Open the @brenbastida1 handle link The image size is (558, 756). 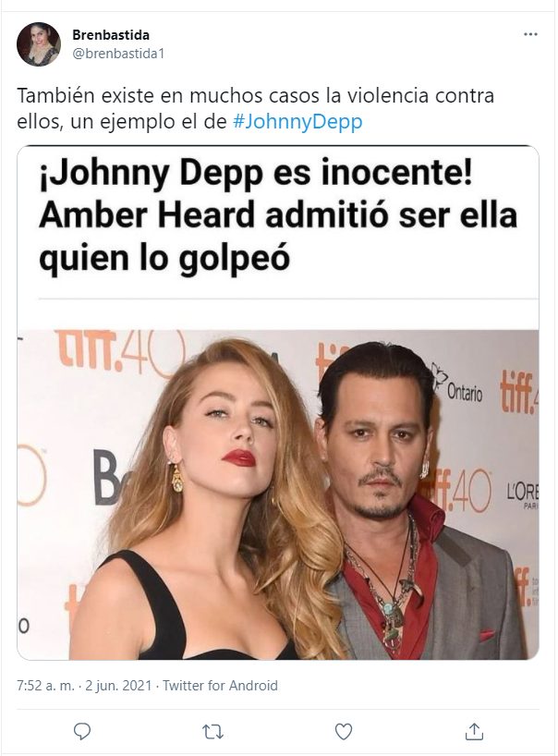click(118, 54)
